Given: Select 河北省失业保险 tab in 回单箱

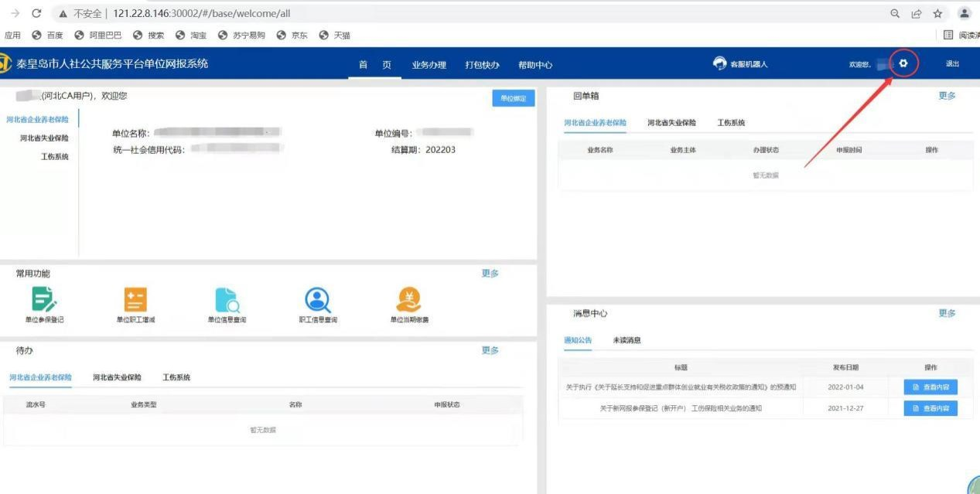Looking at the screenshot, I should (x=671, y=123).
